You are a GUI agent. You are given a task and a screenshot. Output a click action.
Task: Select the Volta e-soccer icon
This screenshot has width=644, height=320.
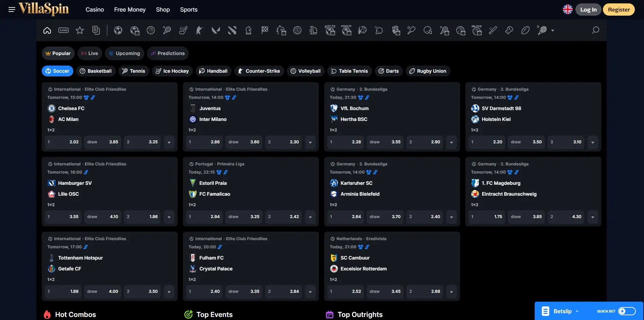point(330,30)
